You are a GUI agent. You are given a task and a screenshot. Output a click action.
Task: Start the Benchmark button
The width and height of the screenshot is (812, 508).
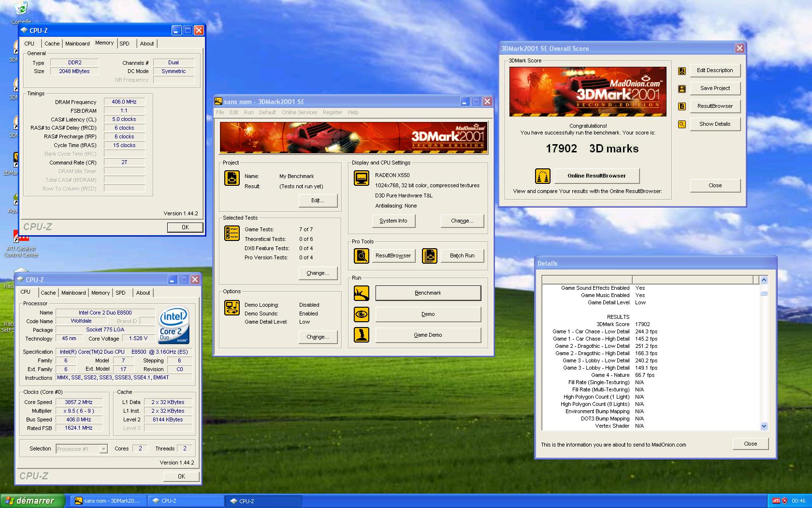pyautogui.click(x=428, y=293)
